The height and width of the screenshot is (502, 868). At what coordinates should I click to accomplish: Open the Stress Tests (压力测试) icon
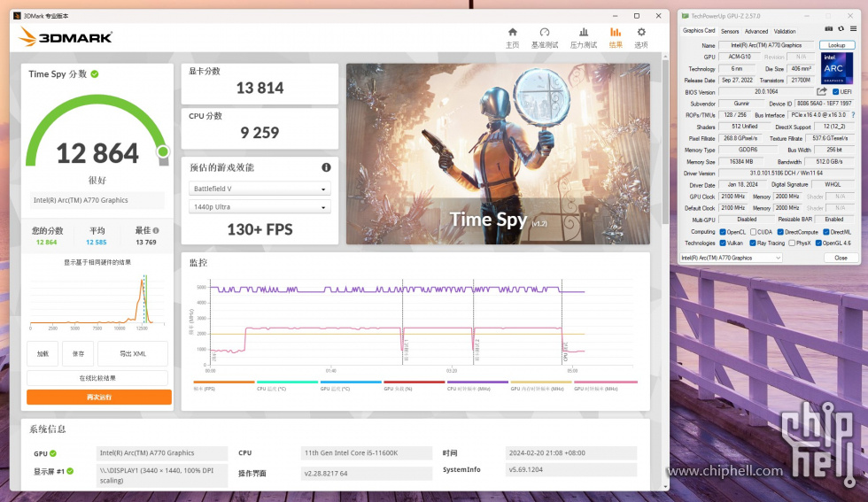(584, 32)
